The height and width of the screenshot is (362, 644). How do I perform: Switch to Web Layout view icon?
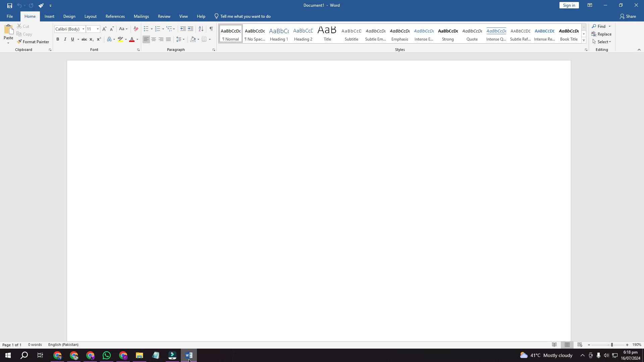click(x=580, y=345)
